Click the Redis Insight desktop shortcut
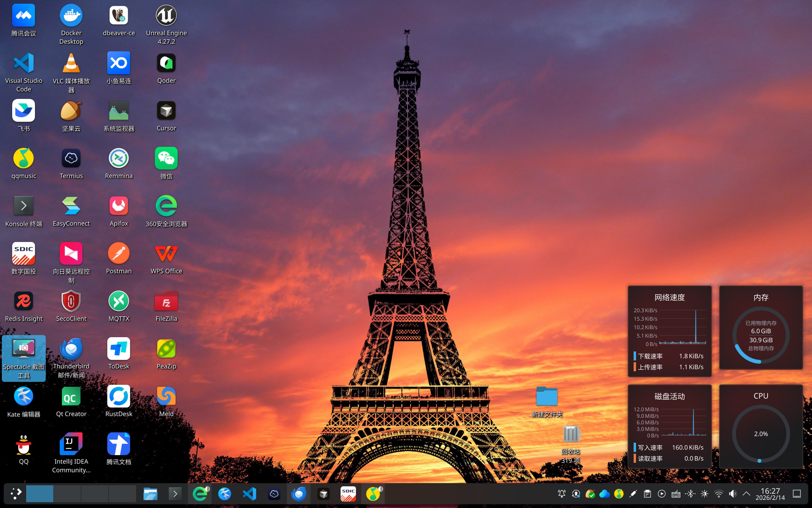The width and height of the screenshot is (812, 508). tap(24, 306)
